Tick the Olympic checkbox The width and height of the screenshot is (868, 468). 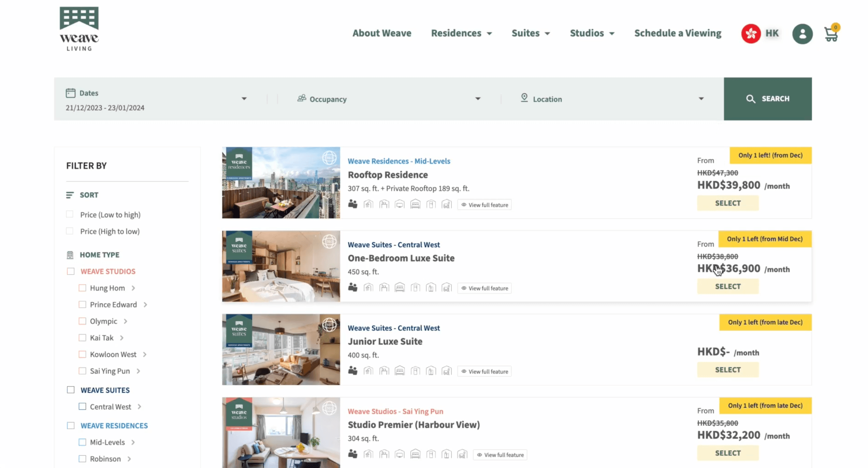click(x=82, y=321)
